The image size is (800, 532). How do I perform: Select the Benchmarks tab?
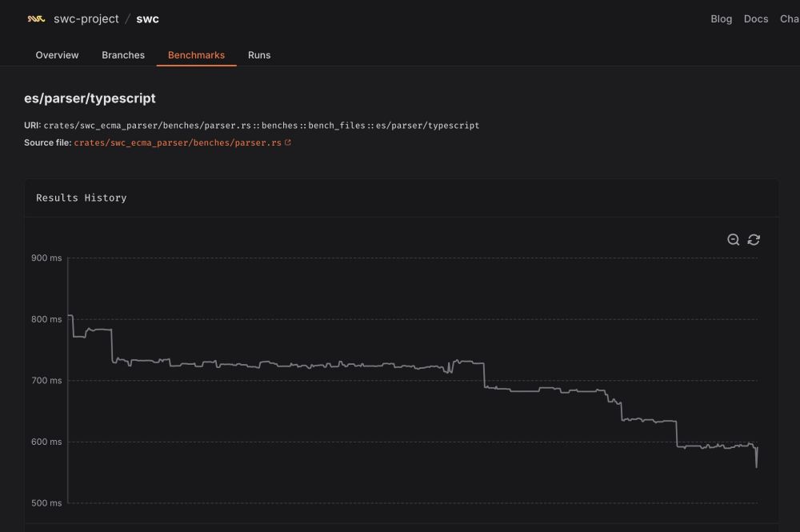197,55
